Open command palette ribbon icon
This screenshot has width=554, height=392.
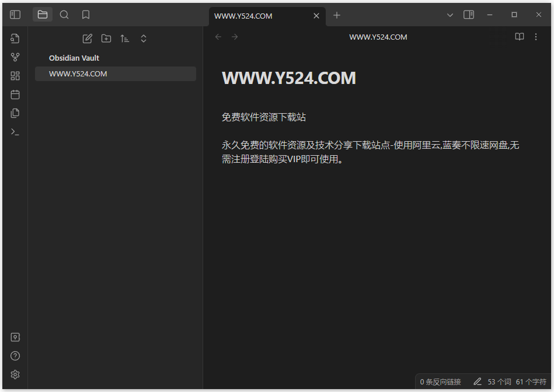tap(15, 132)
